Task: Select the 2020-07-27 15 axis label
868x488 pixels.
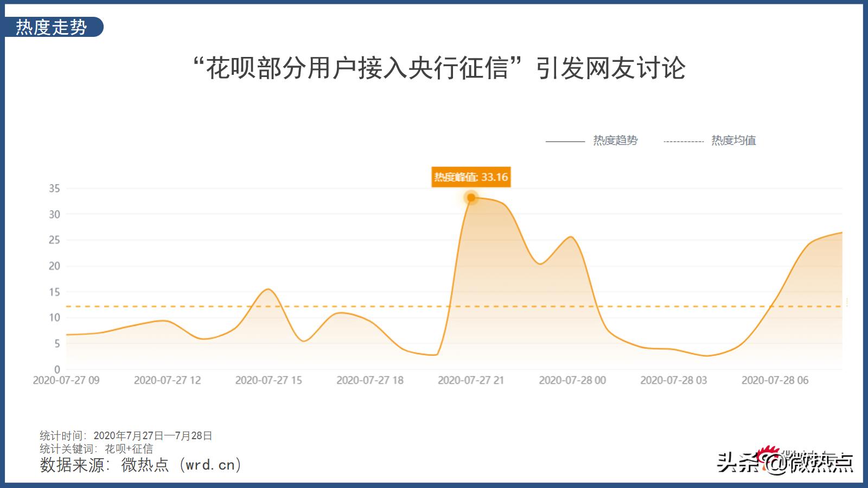Action: pyautogui.click(x=269, y=380)
